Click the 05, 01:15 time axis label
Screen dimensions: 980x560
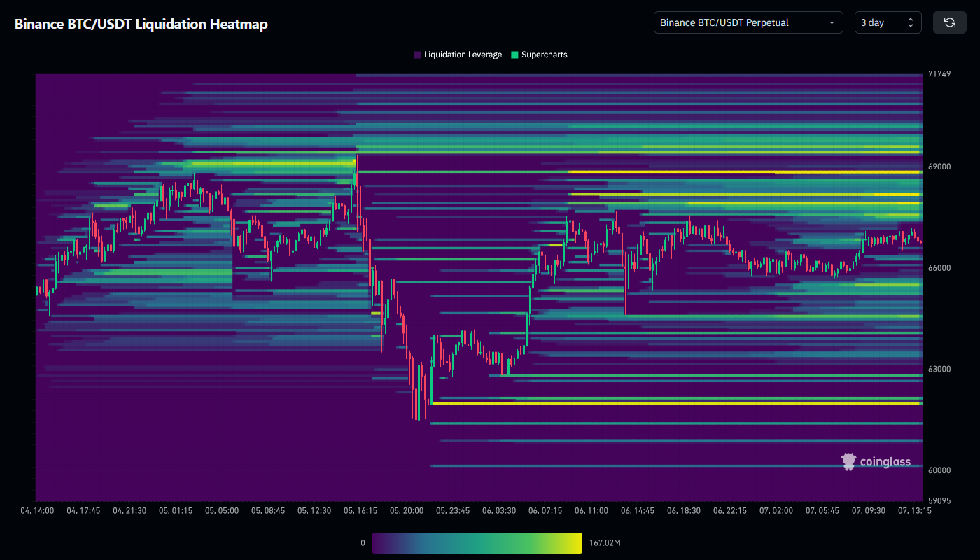click(176, 511)
